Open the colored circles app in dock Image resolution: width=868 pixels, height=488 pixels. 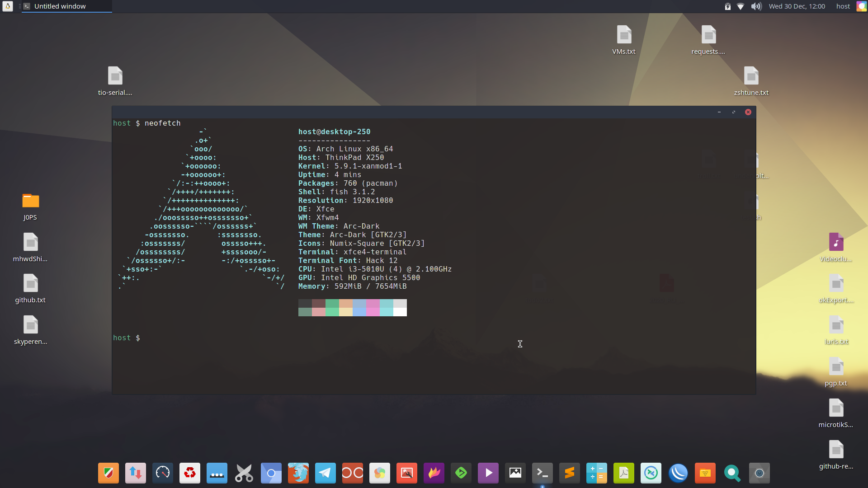380,473
